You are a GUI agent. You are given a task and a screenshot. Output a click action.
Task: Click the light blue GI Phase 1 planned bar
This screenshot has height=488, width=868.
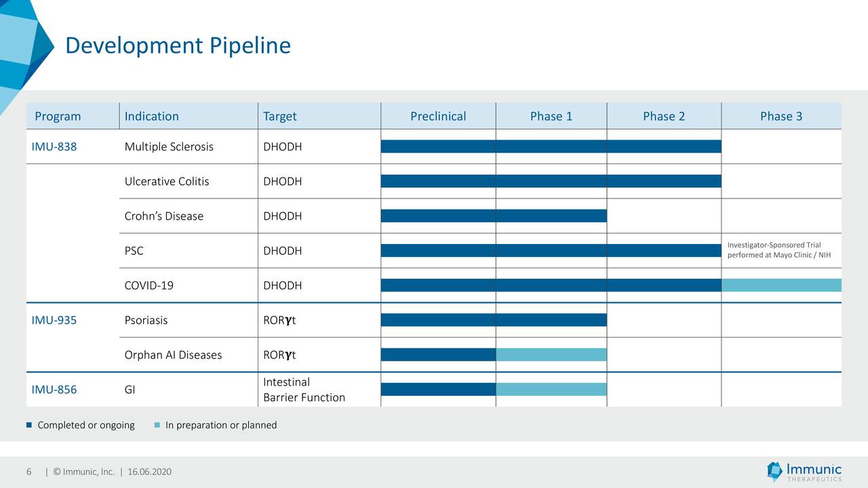pos(551,389)
